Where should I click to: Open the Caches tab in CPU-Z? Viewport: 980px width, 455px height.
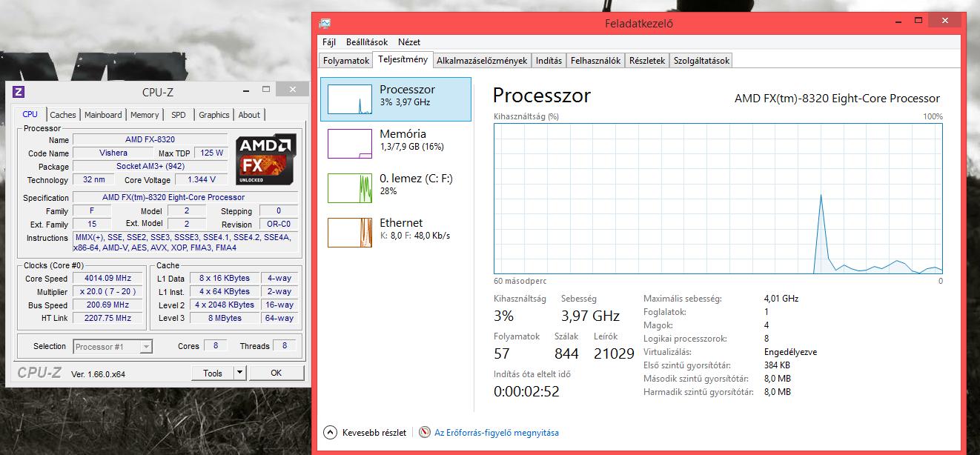pyautogui.click(x=63, y=115)
